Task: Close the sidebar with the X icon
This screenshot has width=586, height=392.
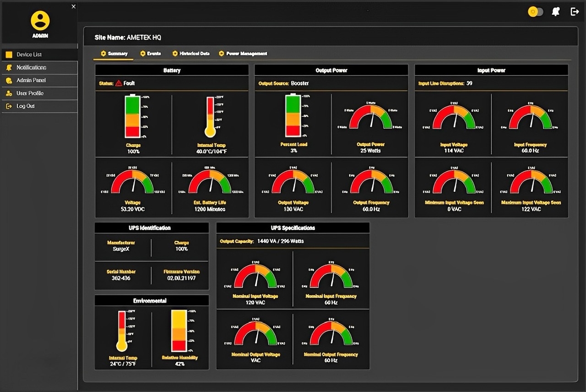Action: [x=74, y=6]
